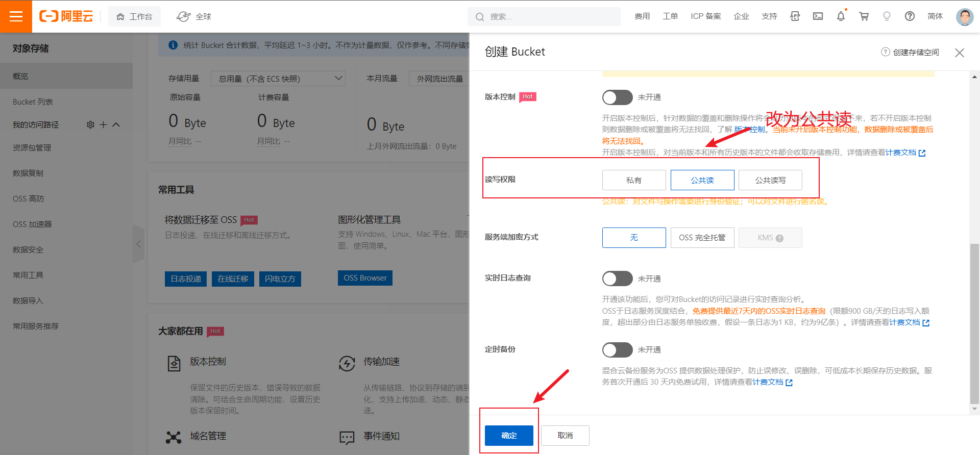Open the OSS Browser button
Viewport: 980px width, 455px height.
365,278
